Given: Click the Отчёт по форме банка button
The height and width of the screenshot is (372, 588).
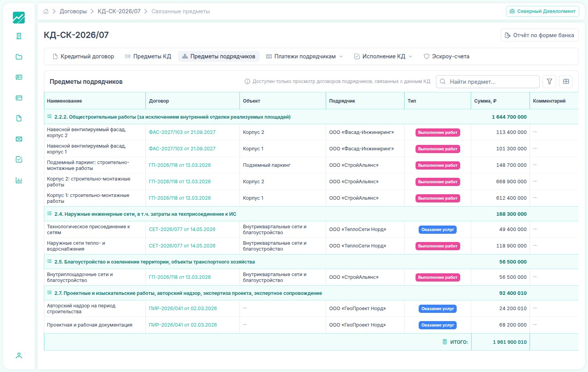Looking at the screenshot, I should (x=539, y=35).
